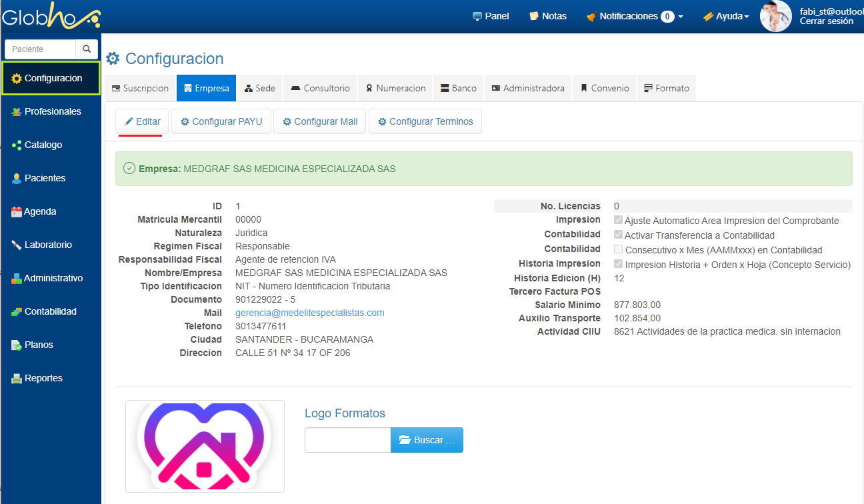
Task: Switch to the Consultorio tab
Action: (320, 88)
